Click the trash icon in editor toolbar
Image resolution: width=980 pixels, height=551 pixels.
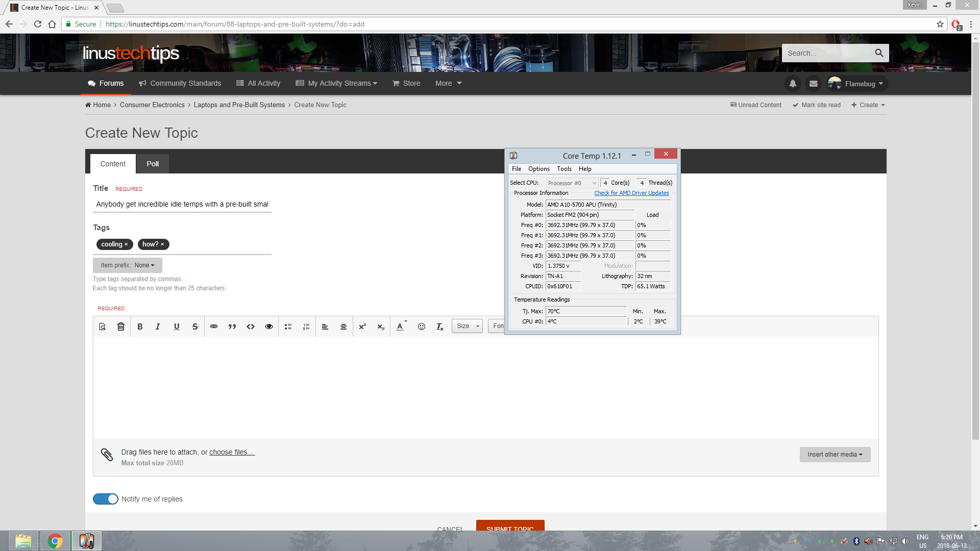121,327
